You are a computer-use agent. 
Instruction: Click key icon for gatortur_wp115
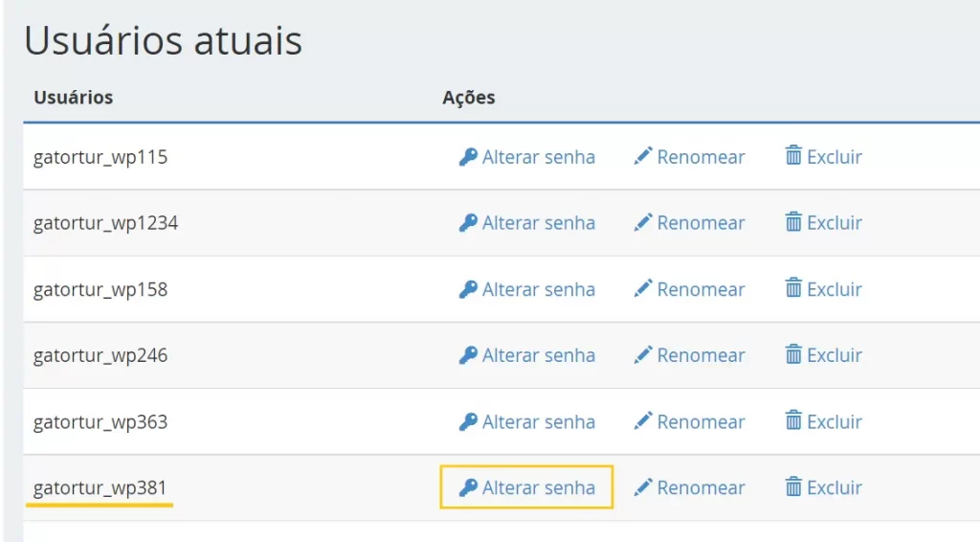coord(468,157)
